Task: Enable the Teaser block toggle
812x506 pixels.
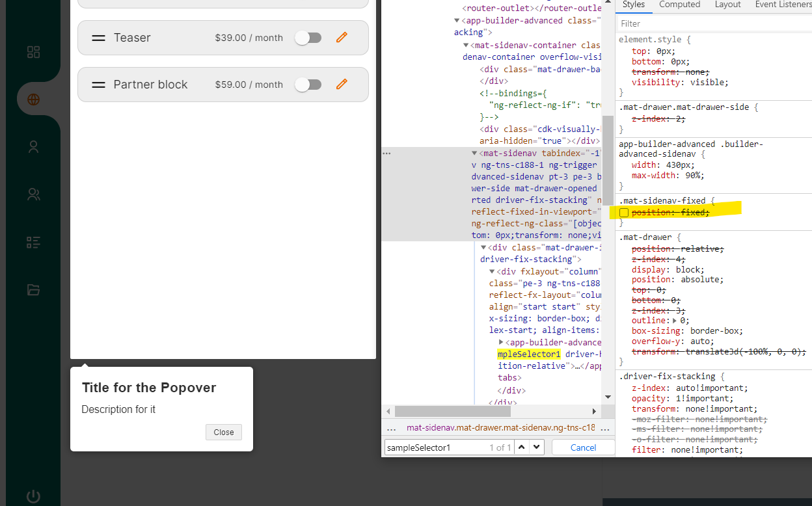Action: point(308,38)
